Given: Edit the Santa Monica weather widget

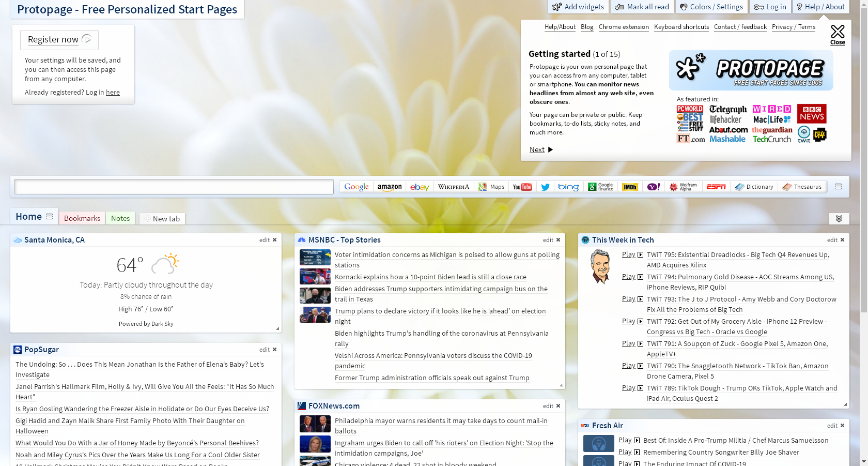Looking at the screenshot, I should pyautogui.click(x=264, y=240).
